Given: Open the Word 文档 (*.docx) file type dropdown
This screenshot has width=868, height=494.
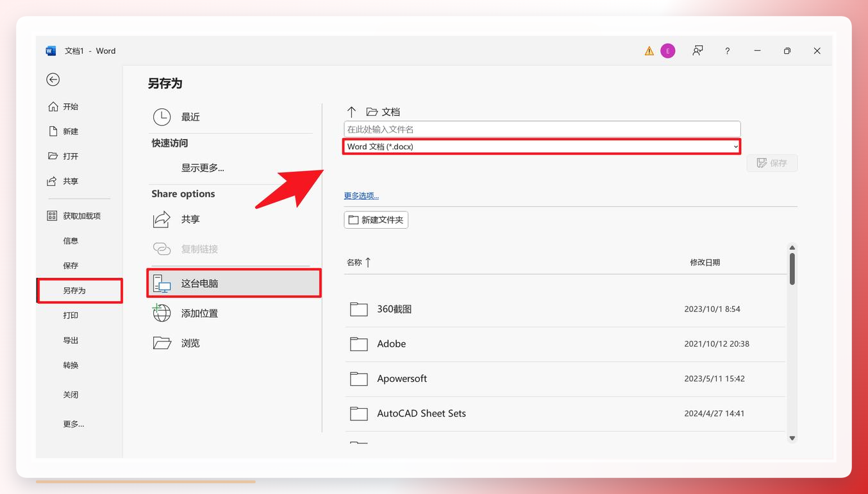Looking at the screenshot, I should 542,147.
